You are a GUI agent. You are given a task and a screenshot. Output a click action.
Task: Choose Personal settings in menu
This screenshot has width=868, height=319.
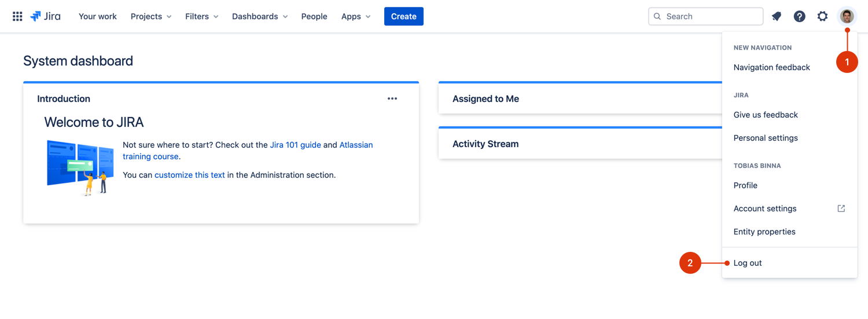[x=766, y=138]
